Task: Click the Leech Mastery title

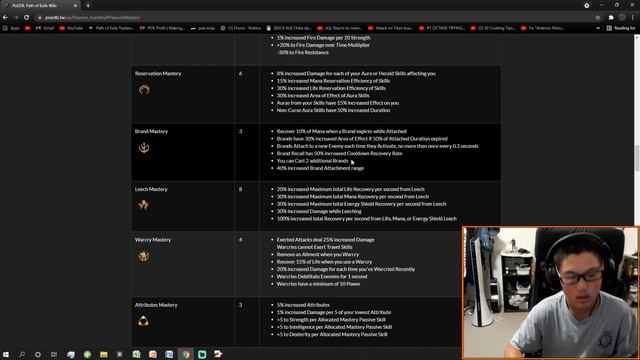Action: (x=151, y=189)
